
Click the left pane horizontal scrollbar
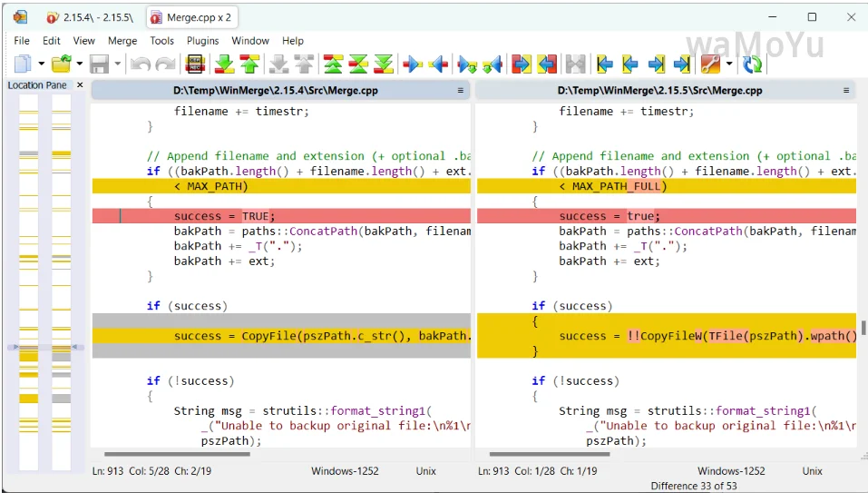(177, 454)
